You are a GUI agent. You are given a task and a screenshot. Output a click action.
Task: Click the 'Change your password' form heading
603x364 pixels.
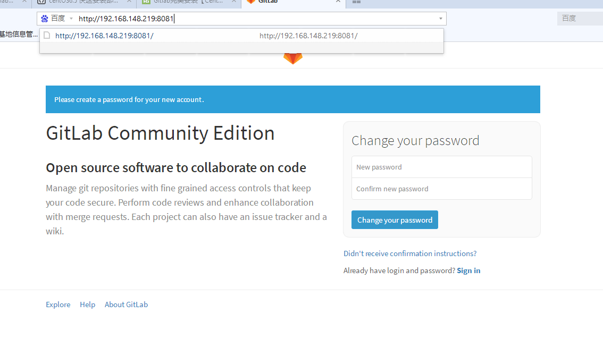pyautogui.click(x=415, y=141)
